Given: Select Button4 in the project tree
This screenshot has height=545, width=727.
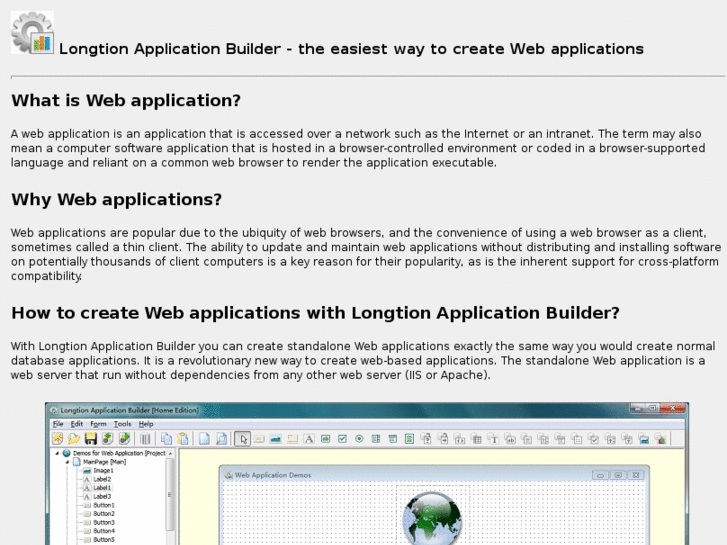Looking at the screenshot, I should coord(104,531).
